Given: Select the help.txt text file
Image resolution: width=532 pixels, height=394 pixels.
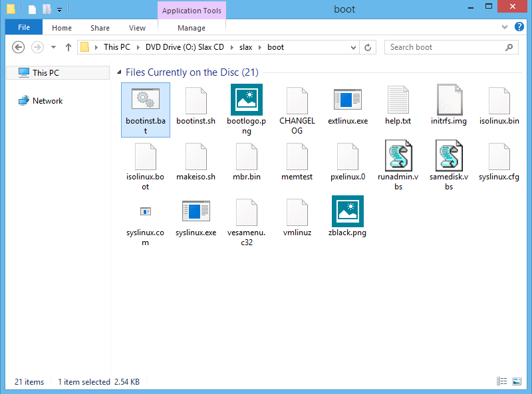Looking at the screenshot, I should pos(398,101).
